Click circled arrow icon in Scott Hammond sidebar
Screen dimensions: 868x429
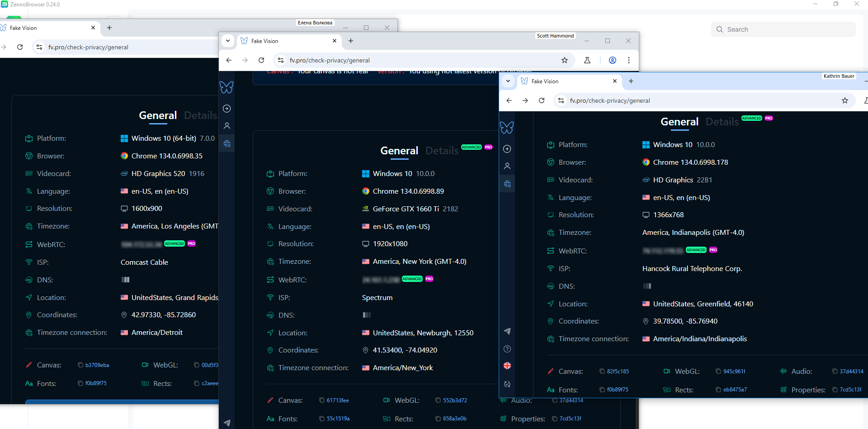pos(227,109)
